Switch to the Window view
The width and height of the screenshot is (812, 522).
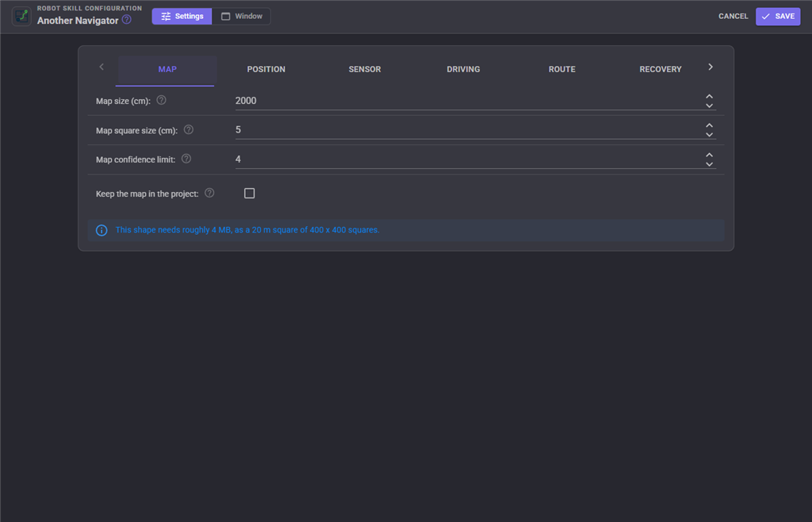tap(241, 16)
